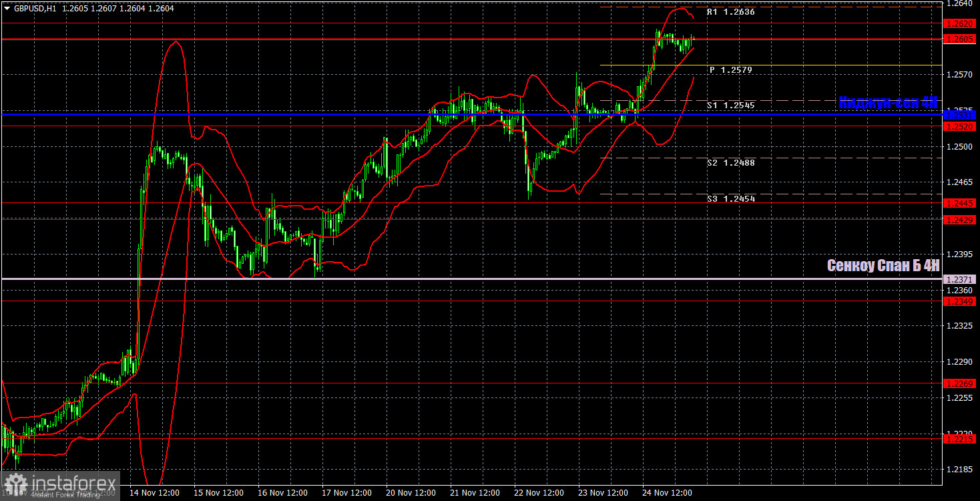Click the red 1.2215 level price tag

point(961,439)
